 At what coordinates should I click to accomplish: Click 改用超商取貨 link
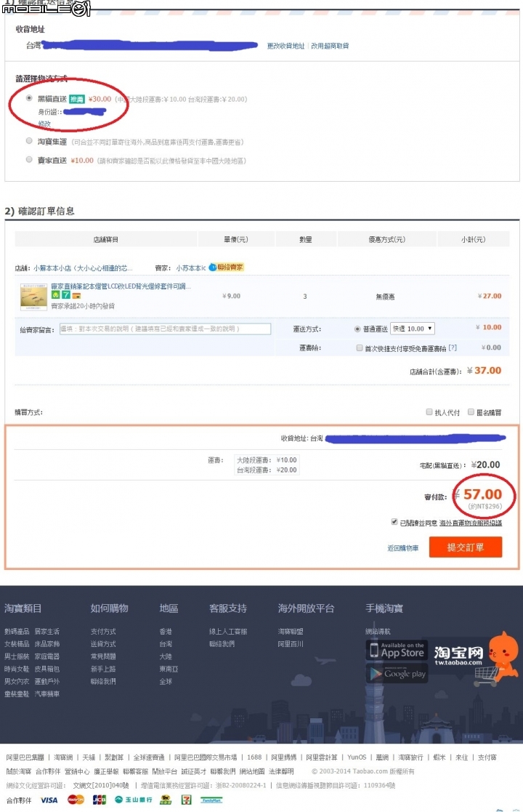[x=330, y=46]
